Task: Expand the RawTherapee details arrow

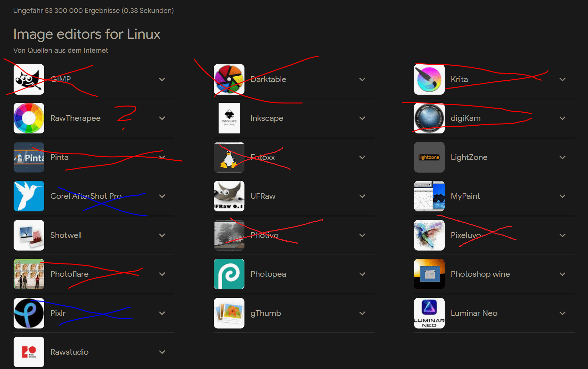Action: [x=162, y=118]
